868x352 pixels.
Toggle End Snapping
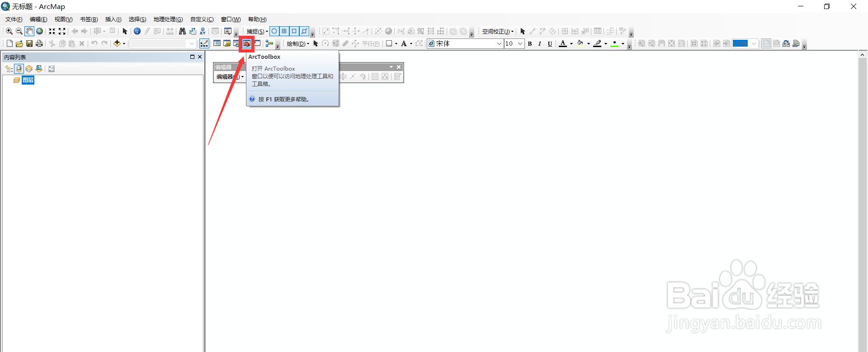point(284,31)
